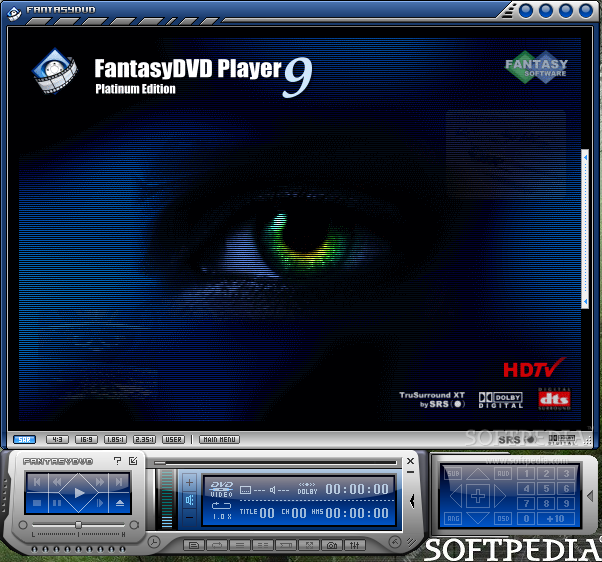Toggle on-screen display with the OSD button
The image size is (602, 562).
[503, 519]
